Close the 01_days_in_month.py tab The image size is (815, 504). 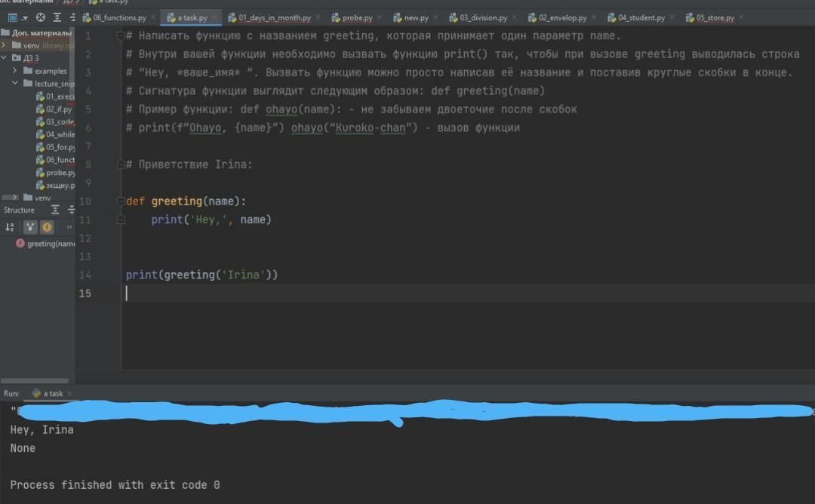coord(318,17)
